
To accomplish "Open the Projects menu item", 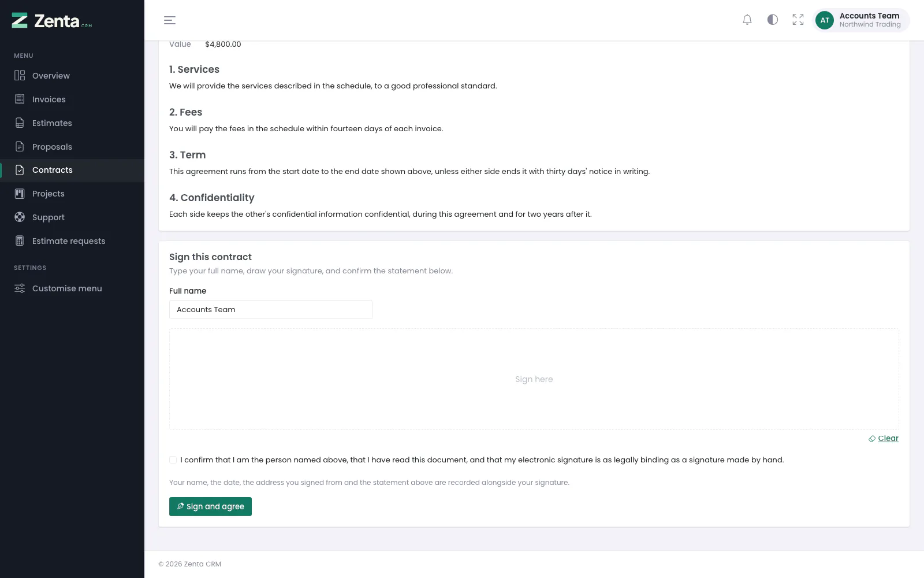I will pyautogui.click(x=72, y=194).
